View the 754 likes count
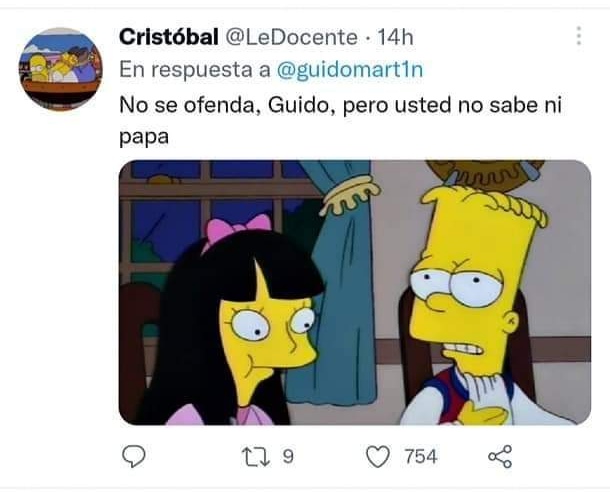This screenshot has width=610, height=492. click(421, 456)
